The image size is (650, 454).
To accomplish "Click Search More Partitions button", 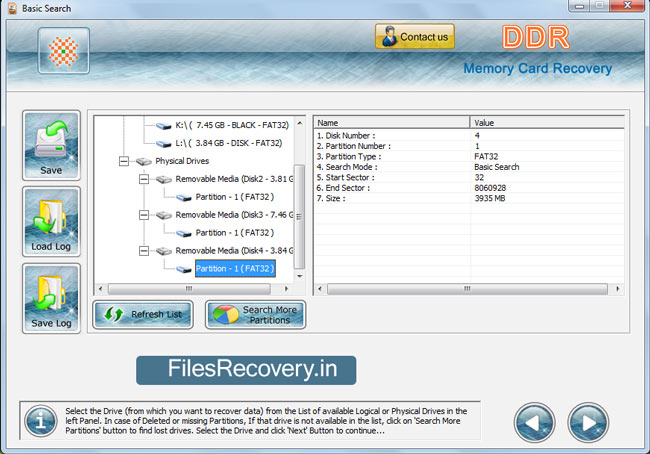I will pos(255,315).
